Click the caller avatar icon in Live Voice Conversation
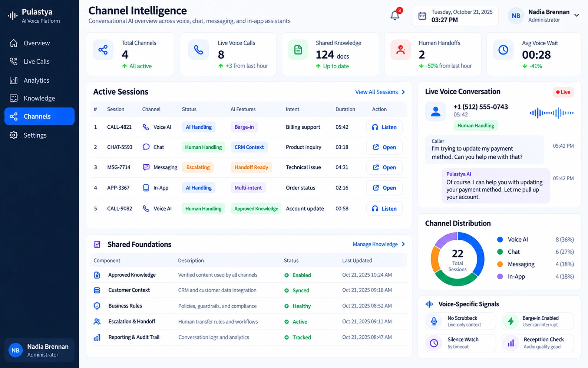 (436, 111)
